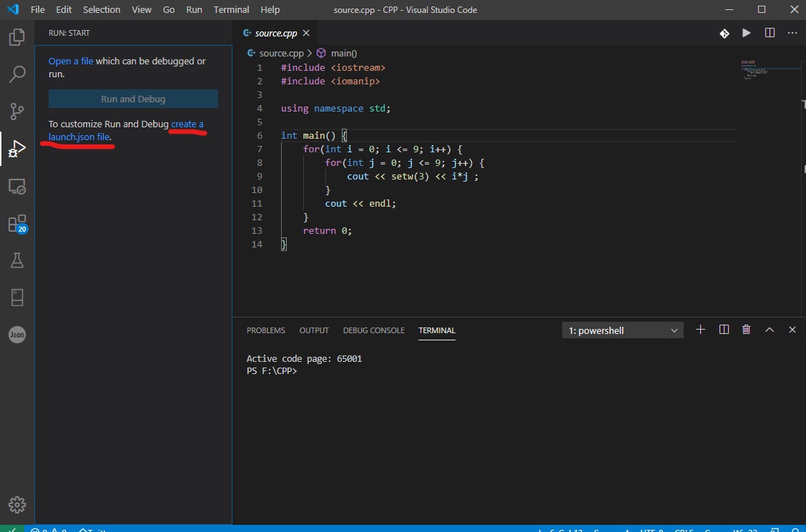Maximize the panel with the up chevron
The image size is (806, 532).
tap(770, 330)
